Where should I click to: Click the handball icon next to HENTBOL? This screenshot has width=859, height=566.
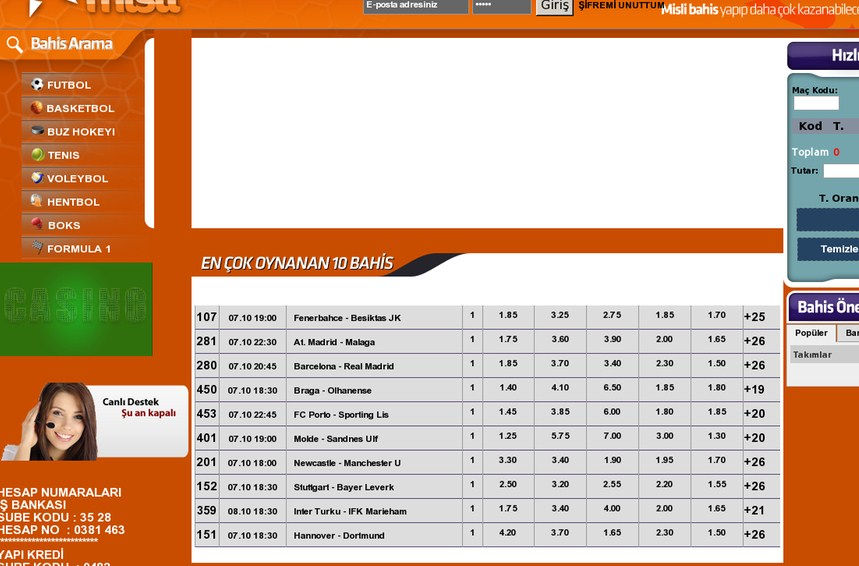point(36,201)
